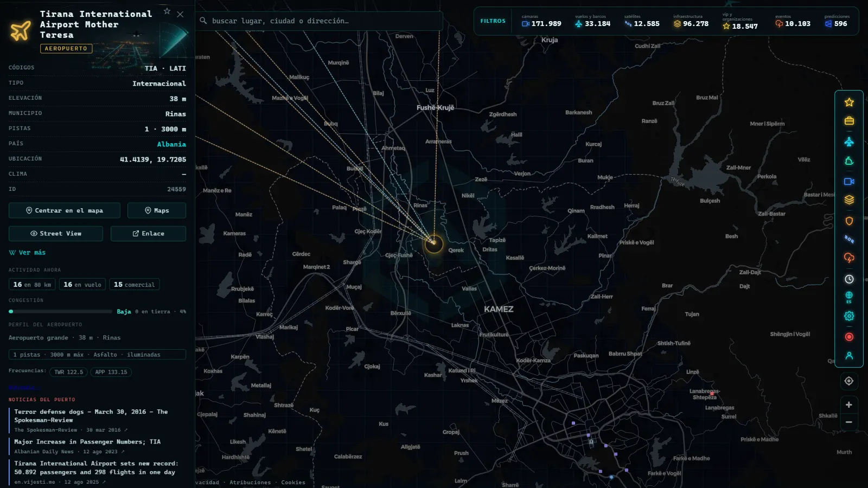Close the airport details panel
The image size is (868, 488).
[180, 14]
